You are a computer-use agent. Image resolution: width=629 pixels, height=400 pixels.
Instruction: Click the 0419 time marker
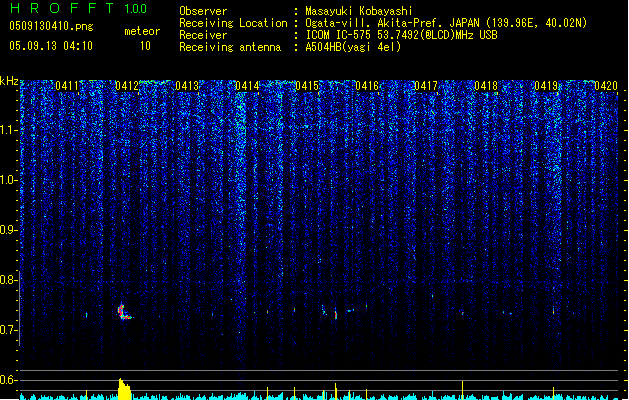tap(546, 86)
